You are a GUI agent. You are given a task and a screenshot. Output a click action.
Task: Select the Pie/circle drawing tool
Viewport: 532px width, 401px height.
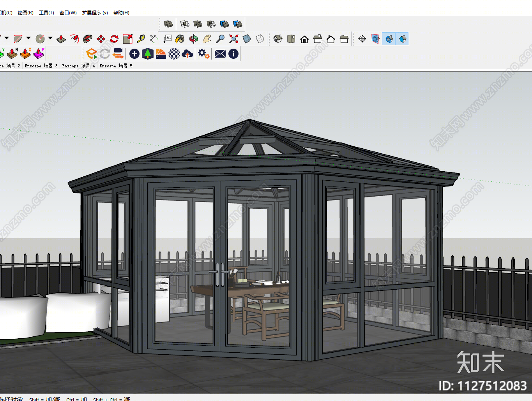[x=40, y=39]
